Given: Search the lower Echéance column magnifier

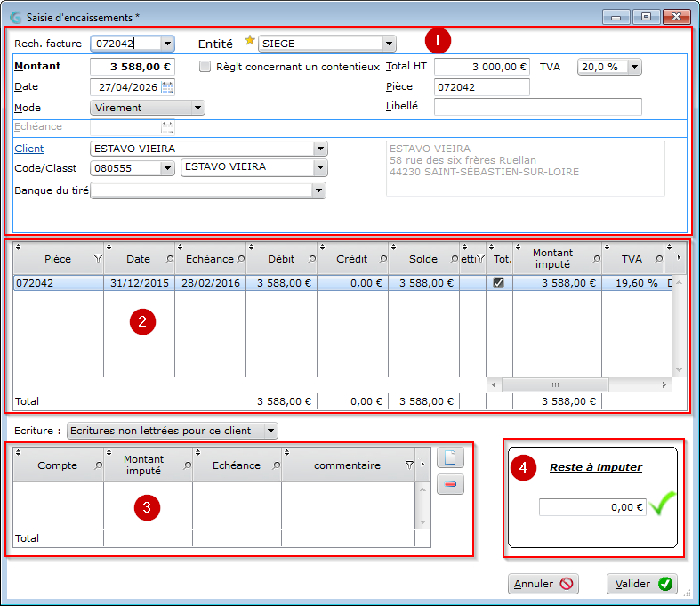Looking at the screenshot, I should tap(277, 465).
